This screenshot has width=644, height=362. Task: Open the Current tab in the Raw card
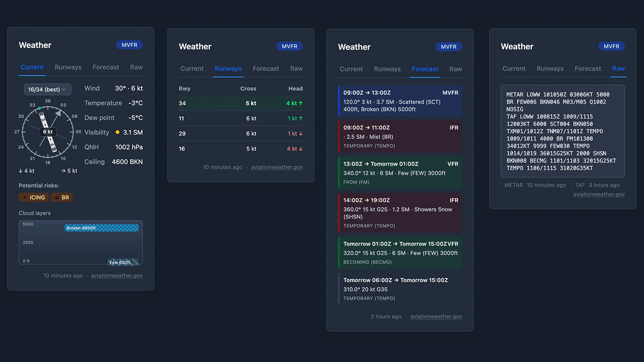pyautogui.click(x=514, y=68)
